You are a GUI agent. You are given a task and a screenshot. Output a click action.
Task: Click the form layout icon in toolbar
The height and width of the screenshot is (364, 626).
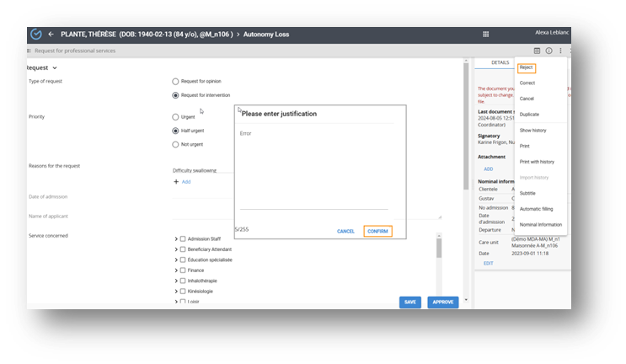pos(538,51)
